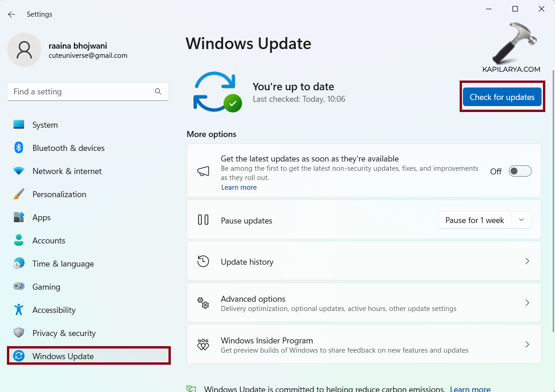Screen dimensions: 555x392
Task: Expand Advanced options row
Action: click(363, 303)
